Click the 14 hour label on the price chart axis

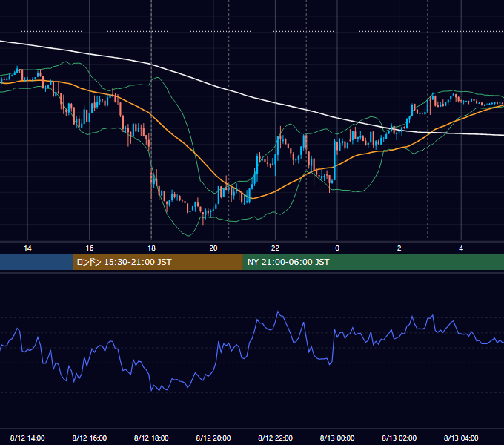[x=27, y=248]
